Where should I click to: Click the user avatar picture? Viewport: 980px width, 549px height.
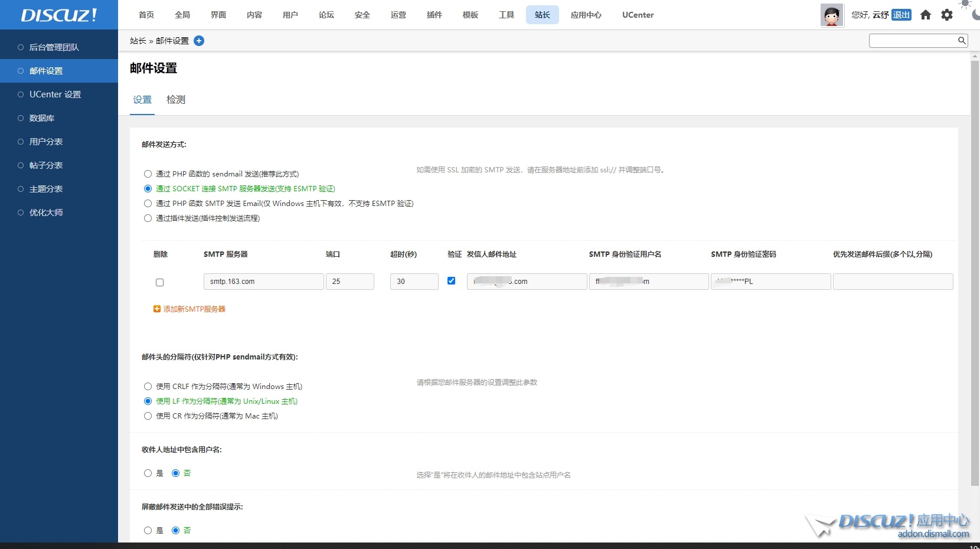pyautogui.click(x=831, y=15)
